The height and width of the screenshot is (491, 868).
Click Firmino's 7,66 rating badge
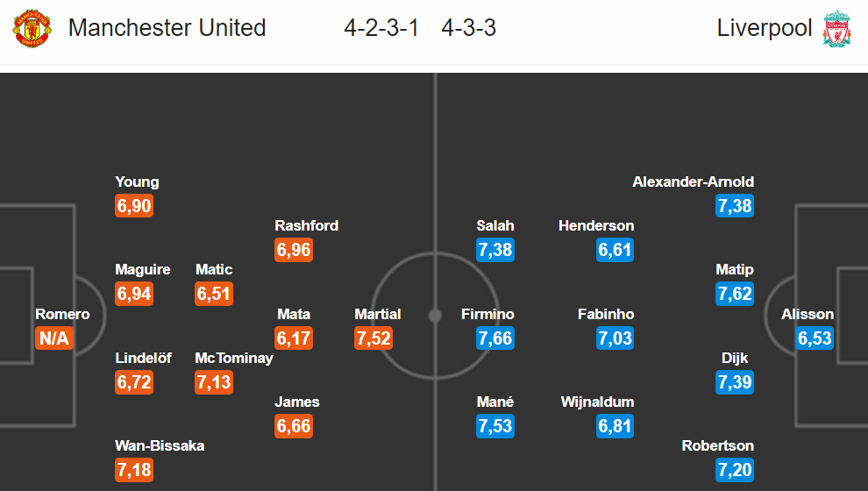(495, 338)
